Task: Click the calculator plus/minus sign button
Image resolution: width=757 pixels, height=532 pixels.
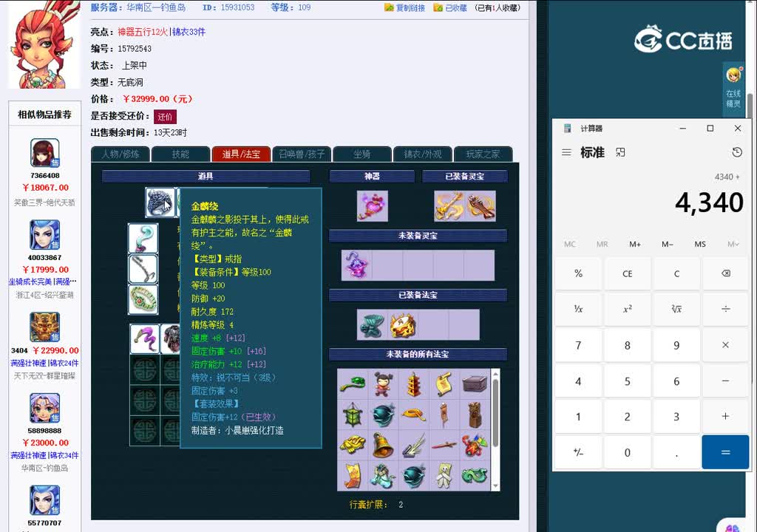Action: (578, 452)
